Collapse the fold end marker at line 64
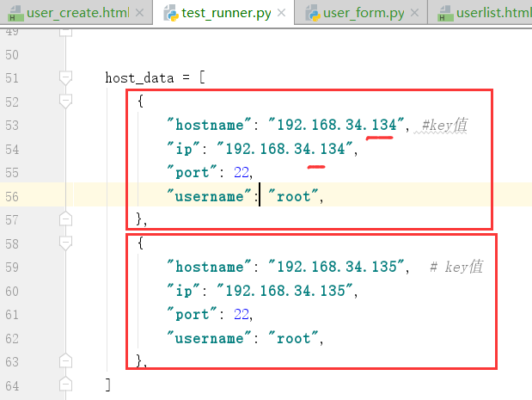This screenshot has height=400, width=532. 65,384
